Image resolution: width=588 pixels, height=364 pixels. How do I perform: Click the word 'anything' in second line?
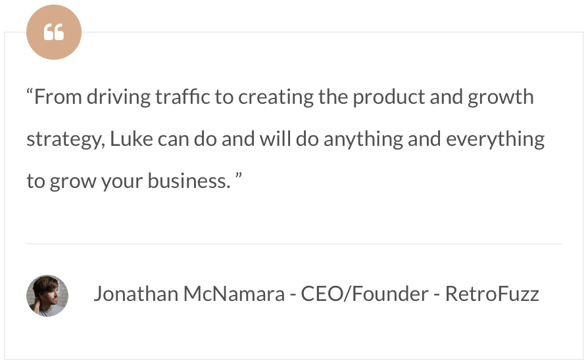[363, 140]
